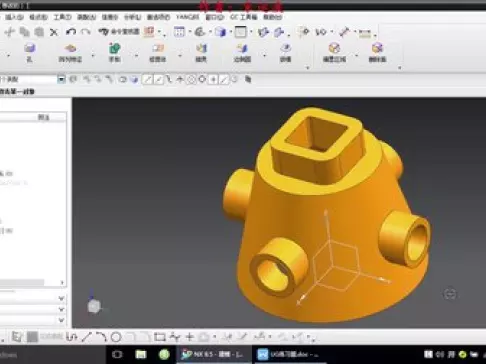The height and width of the screenshot is (364, 486).
Task: Click the Delete X icon in toolbar
Action: point(54,32)
